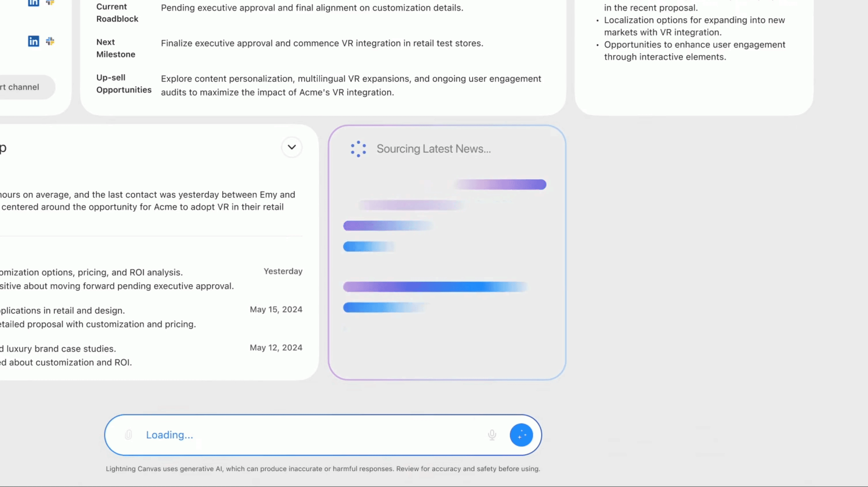Screen dimensions: 868x487
Task: Click the Einstein spinner icon in Sourcing panel
Action: pos(358,149)
